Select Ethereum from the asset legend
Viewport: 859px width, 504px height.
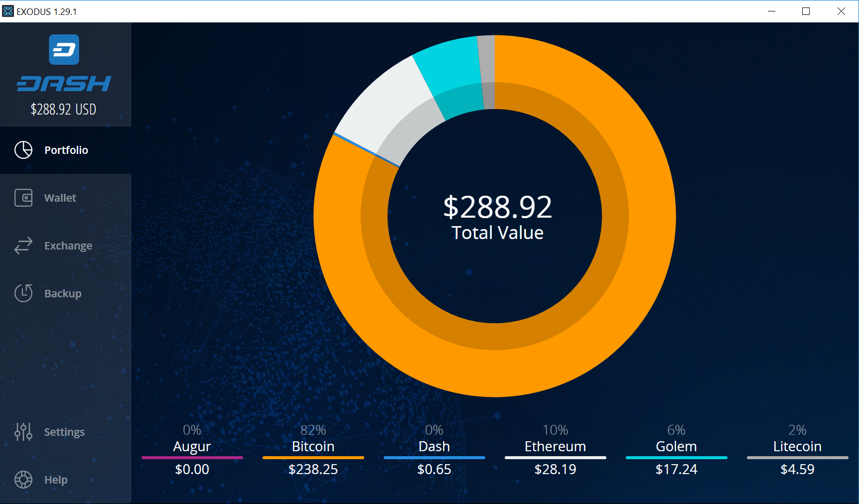coord(555,446)
